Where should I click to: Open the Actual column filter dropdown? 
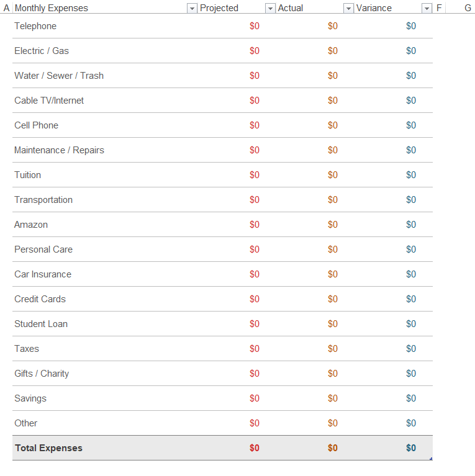348,8
